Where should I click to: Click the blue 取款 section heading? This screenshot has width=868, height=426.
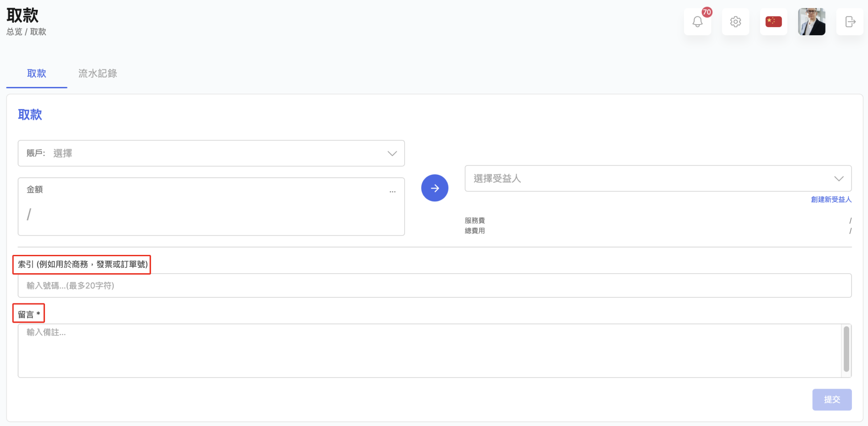pos(30,115)
